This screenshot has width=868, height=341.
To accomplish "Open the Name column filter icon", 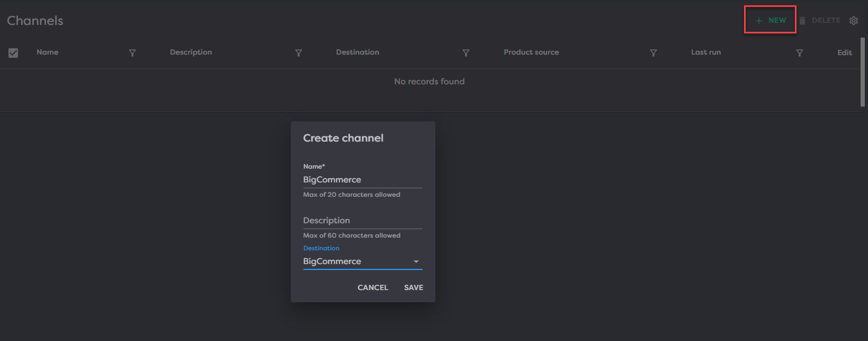I will point(132,53).
